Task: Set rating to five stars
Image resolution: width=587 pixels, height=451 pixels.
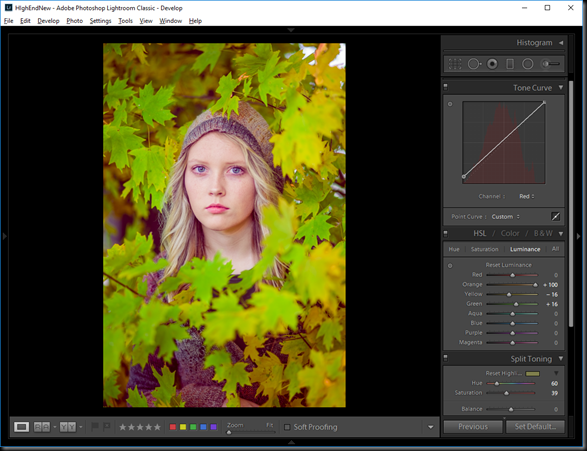Action: pos(157,427)
